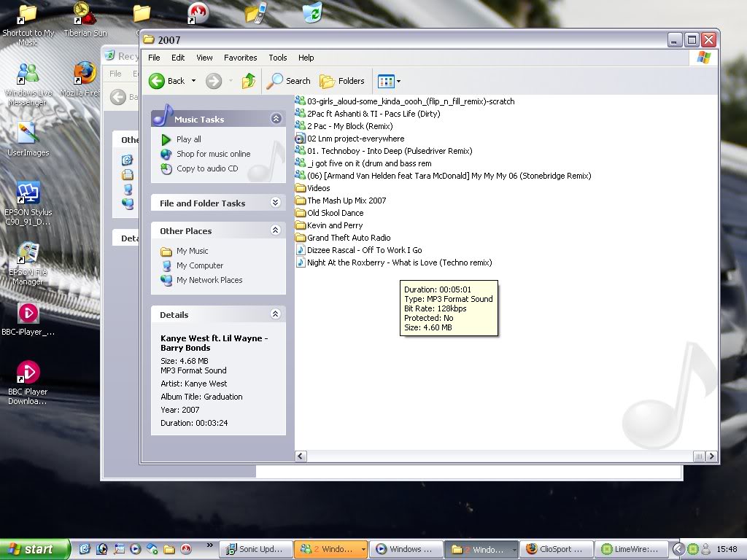Viewport: 747px width, 560px height.
Task: Open the Search toolbar button
Action: point(289,81)
